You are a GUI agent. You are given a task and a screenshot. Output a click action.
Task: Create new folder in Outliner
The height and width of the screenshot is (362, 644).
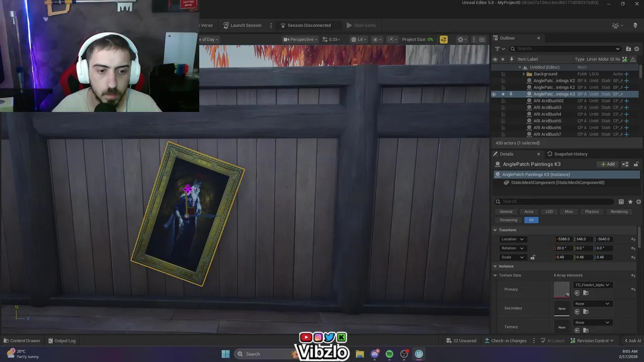pyautogui.click(x=628, y=49)
